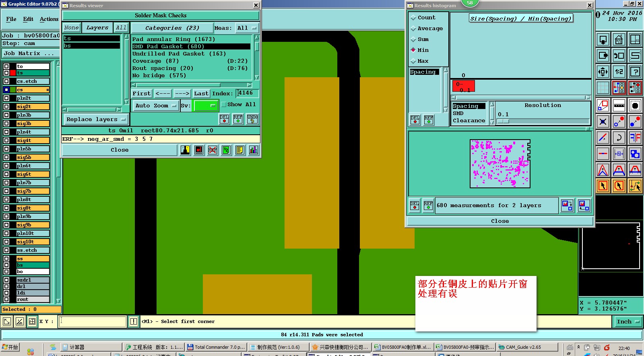The height and width of the screenshot is (356, 644).
Task: Select the Count radio option in histogram
Action: [413, 18]
